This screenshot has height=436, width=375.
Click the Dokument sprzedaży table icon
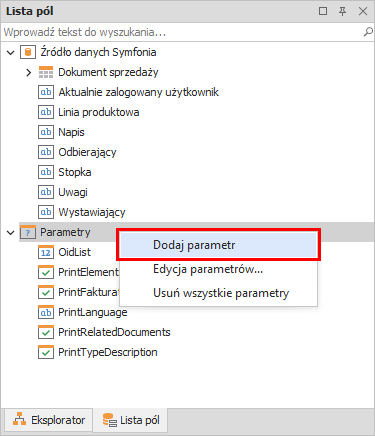point(46,72)
